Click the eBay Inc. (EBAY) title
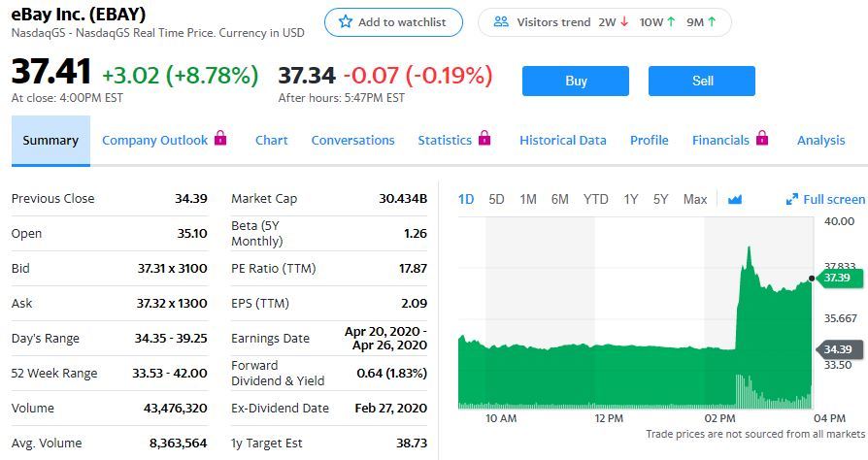Image resolution: width=868 pixels, height=460 pixels. click(x=79, y=14)
